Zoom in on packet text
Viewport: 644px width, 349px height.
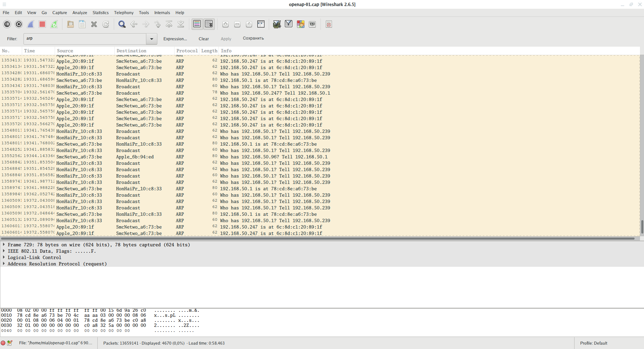point(226,24)
